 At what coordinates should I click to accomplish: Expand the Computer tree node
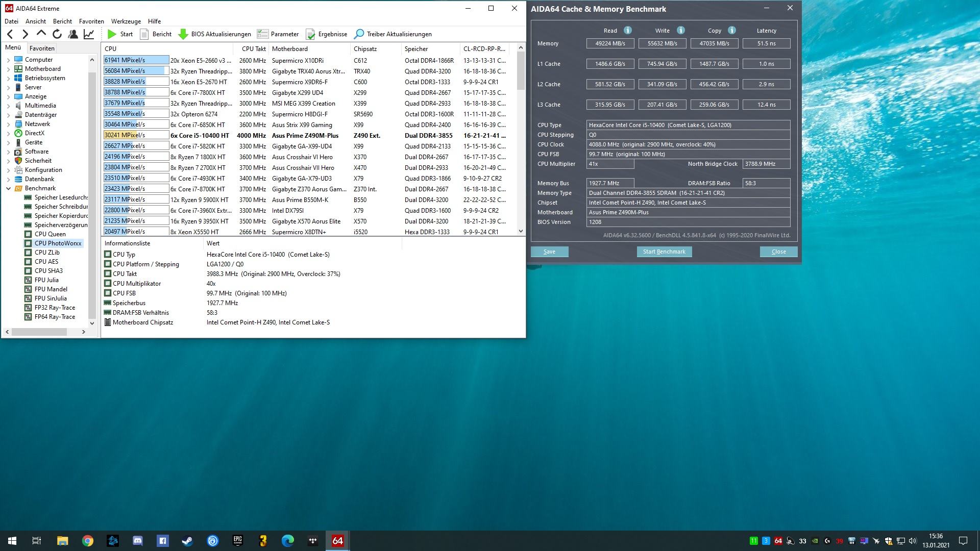click(x=8, y=60)
